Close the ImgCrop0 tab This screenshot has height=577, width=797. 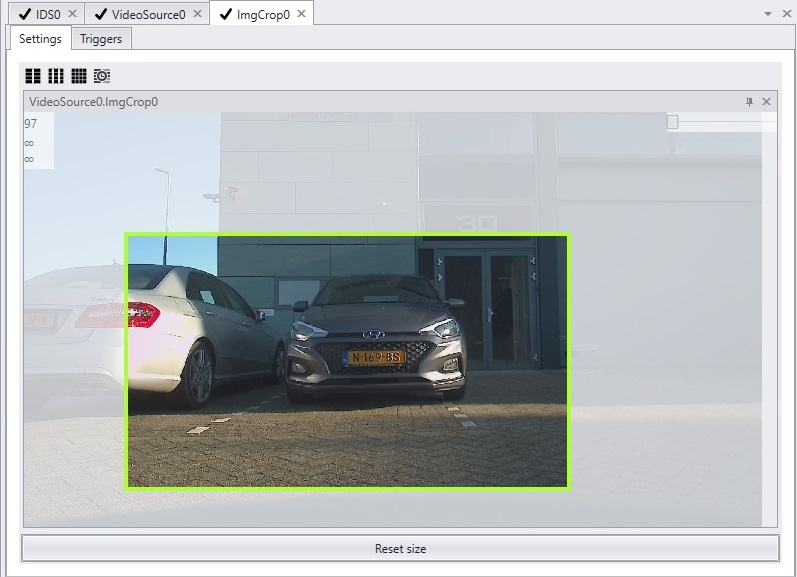pos(301,14)
